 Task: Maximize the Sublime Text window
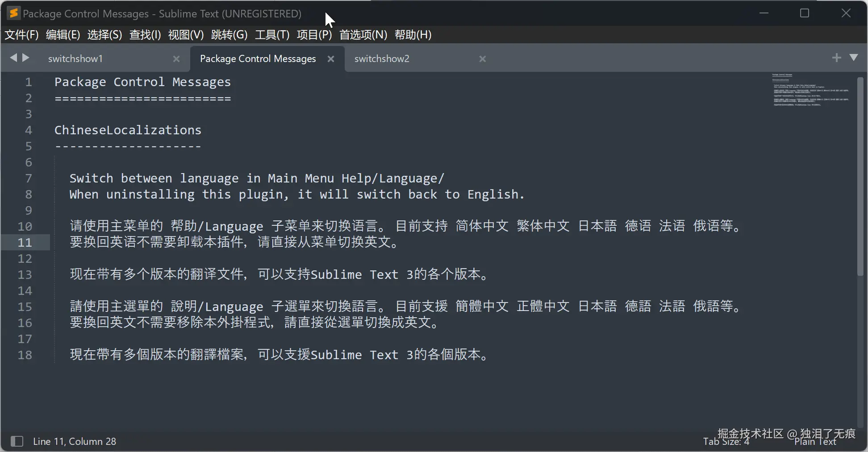click(x=805, y=13)
